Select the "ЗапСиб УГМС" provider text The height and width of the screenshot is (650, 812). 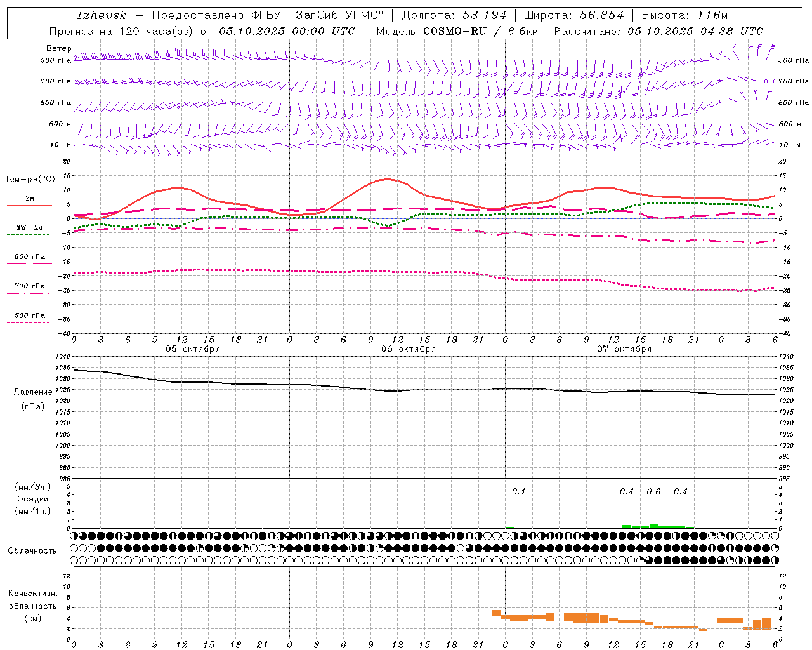[336, 15]
